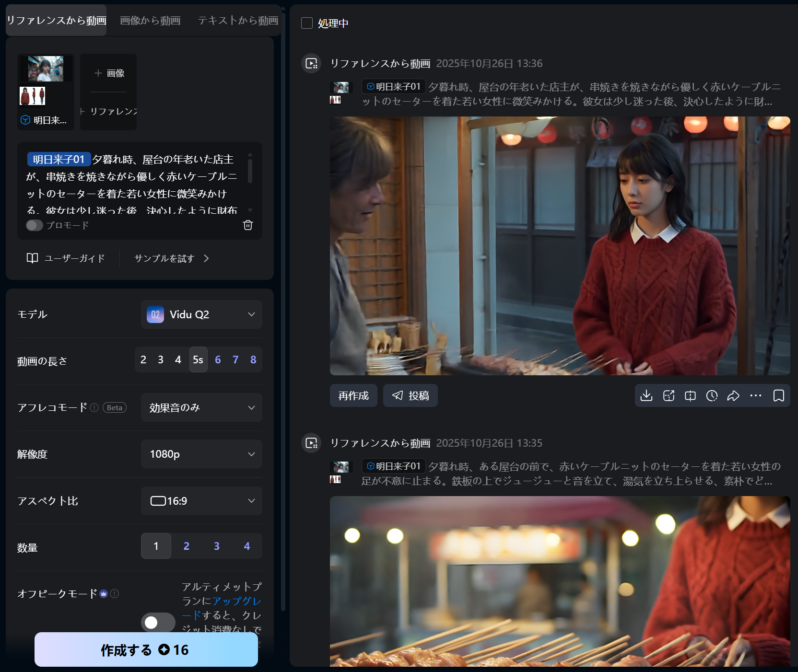Set 数量 to 3

[217, 546]
